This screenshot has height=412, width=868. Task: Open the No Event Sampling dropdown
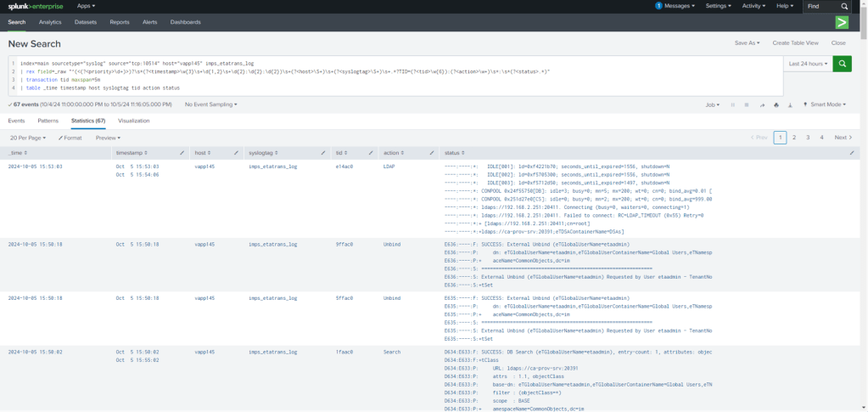pos(210,104)
